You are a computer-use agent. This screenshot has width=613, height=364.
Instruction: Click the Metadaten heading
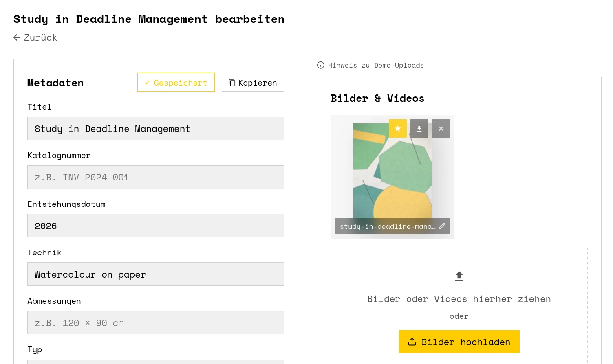(x=55, y=83)
